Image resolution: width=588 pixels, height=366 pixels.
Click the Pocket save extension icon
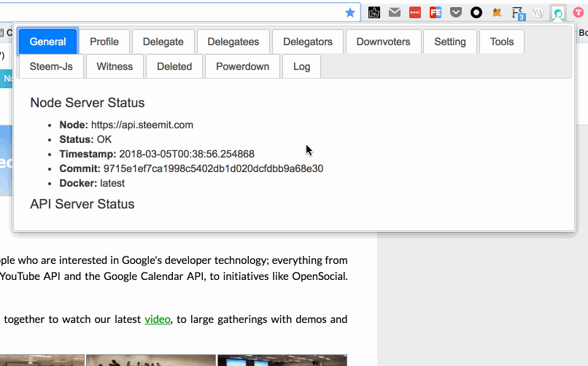(x=456, y=12)
